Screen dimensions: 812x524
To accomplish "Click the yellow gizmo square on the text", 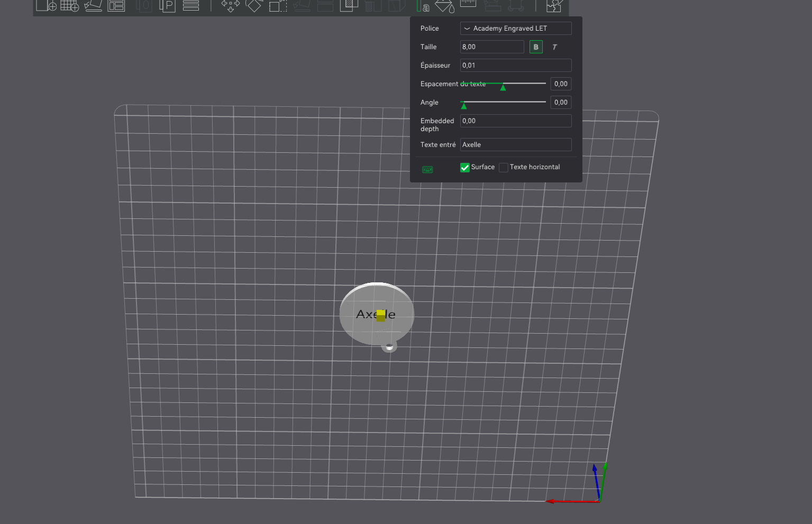I will pyautogui.click(x=381, y=316).
